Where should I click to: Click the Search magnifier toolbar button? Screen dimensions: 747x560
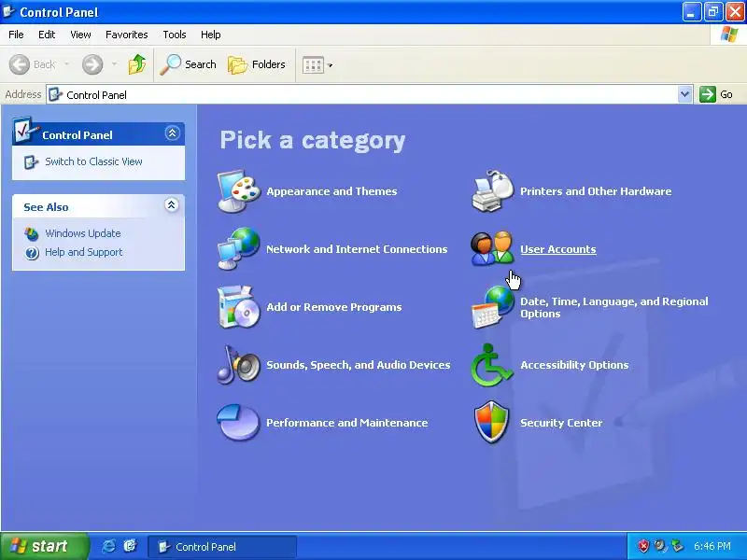tap(188, 64)
